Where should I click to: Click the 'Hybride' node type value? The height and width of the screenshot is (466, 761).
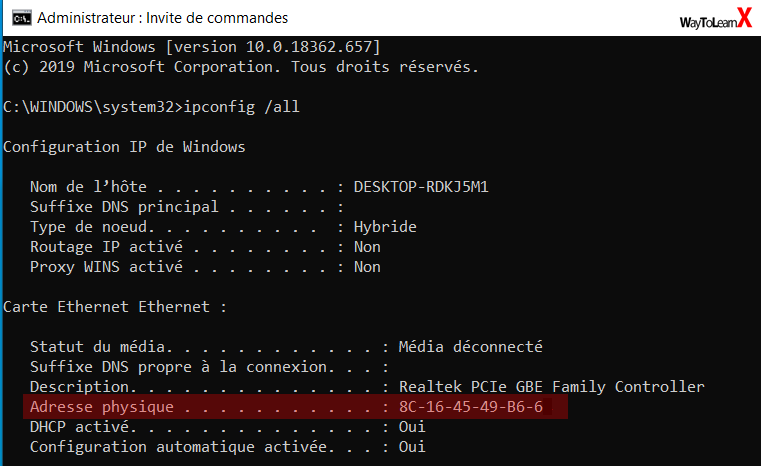385,227
